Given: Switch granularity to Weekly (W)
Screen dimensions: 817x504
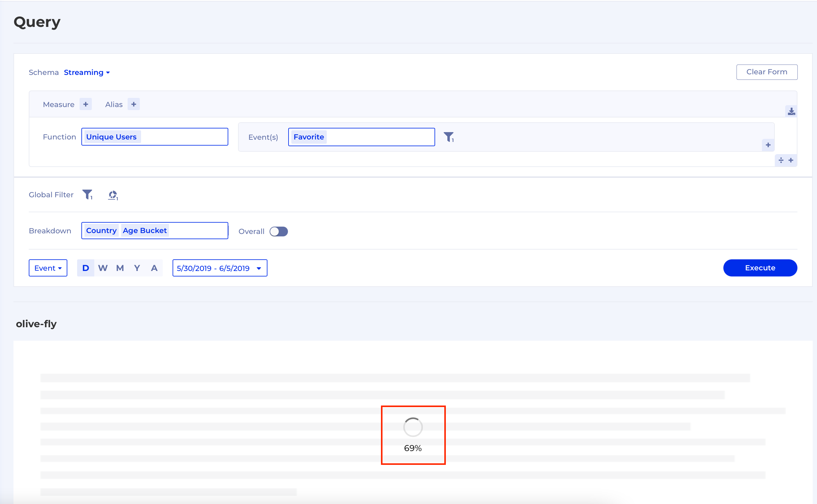Looking at the screenshot, I should 103,268.
